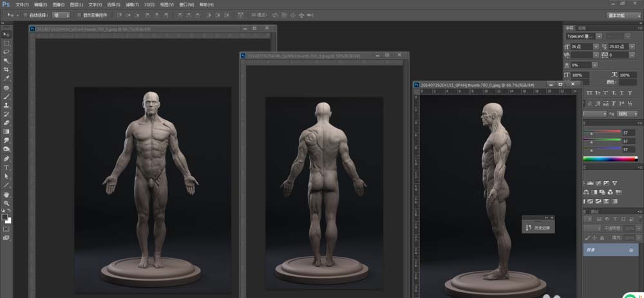Select the Horizontal Type tool
Screen dimensions: 644x298
[6, 167]
